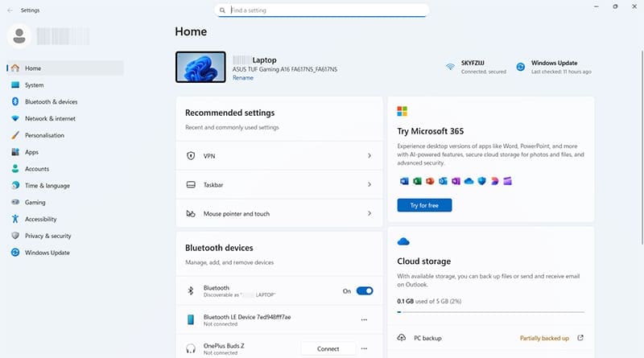Image resolution: width=644 pixels, height=358 pixels.
Task: Go to Bluetooth & devices section
Action: (x=65, y=101)
